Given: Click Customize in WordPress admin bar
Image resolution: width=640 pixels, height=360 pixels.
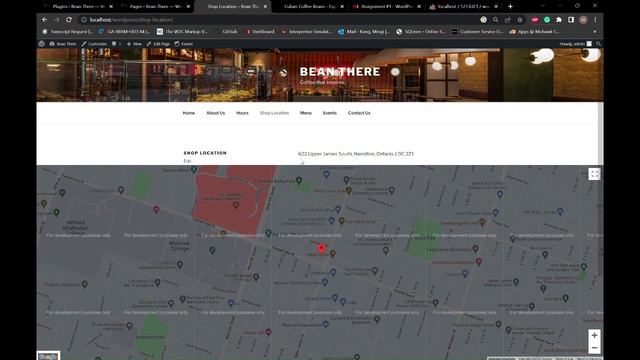Looking at the screenshot, I should pyautogui.click(x=94, y=44).
